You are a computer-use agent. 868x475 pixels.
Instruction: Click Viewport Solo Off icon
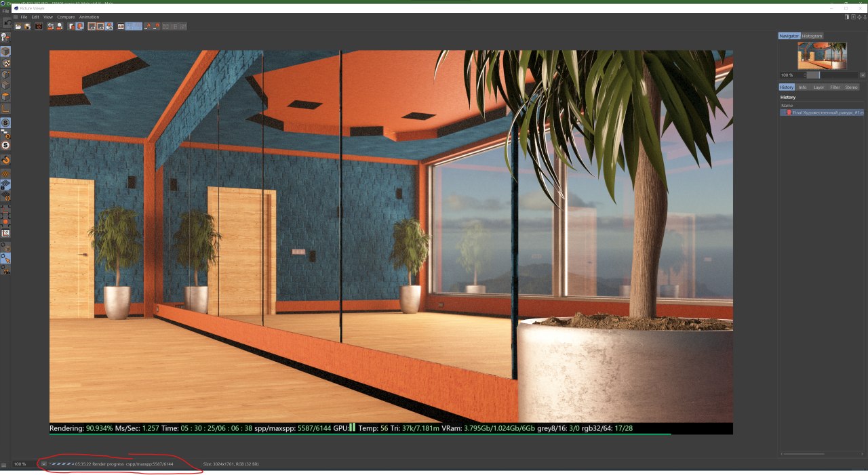click(x=5, y=145)
